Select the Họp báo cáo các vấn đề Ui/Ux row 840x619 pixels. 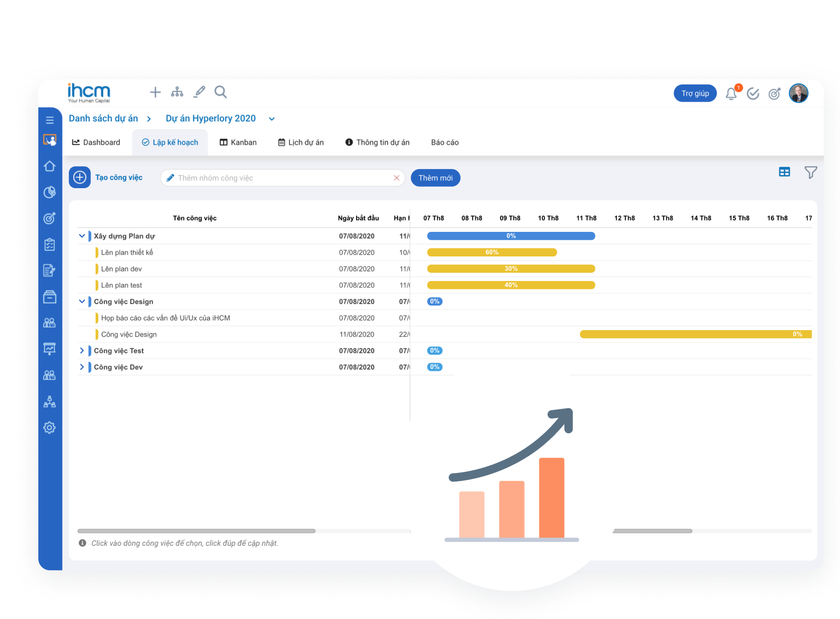[x=244, y=318]
